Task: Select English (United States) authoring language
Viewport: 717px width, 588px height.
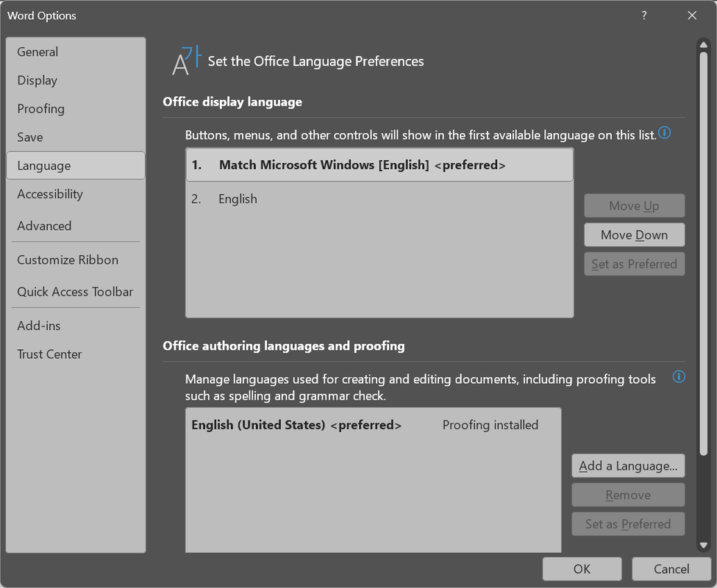Action: click(x=373, y=426)
